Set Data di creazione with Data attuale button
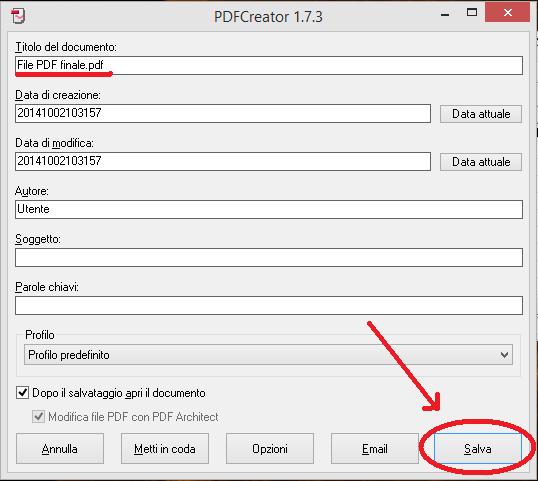This screenshot has width=538, height=481. pos(481,114)
